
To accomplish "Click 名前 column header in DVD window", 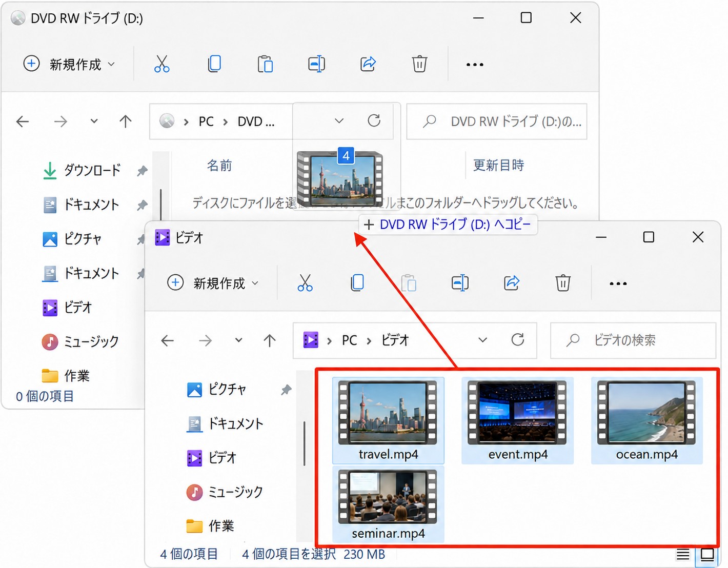I will (219, 166).
